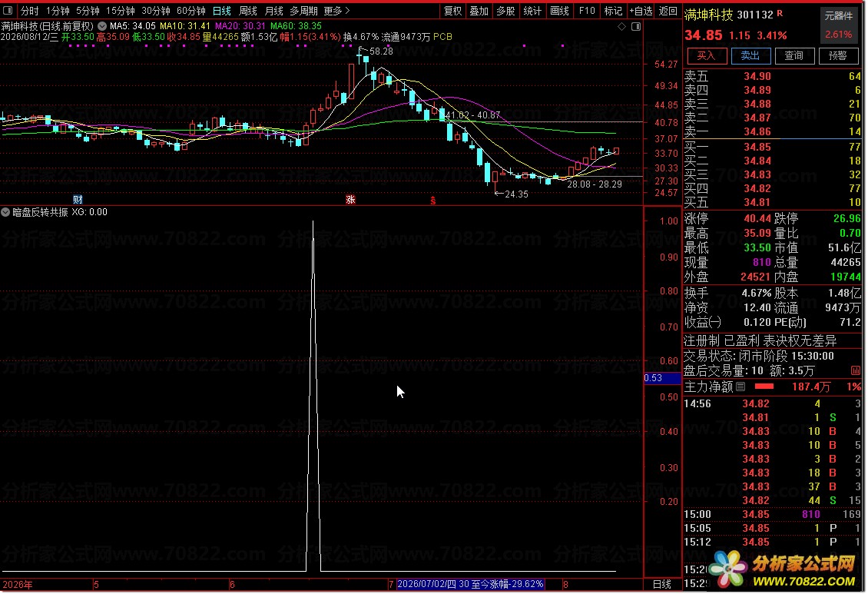Click the MA60: 38.35 moving average label

pos(296,26)
